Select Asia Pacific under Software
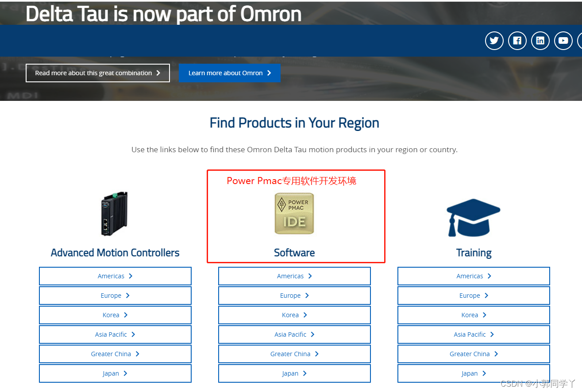 [x=294, y=334]
